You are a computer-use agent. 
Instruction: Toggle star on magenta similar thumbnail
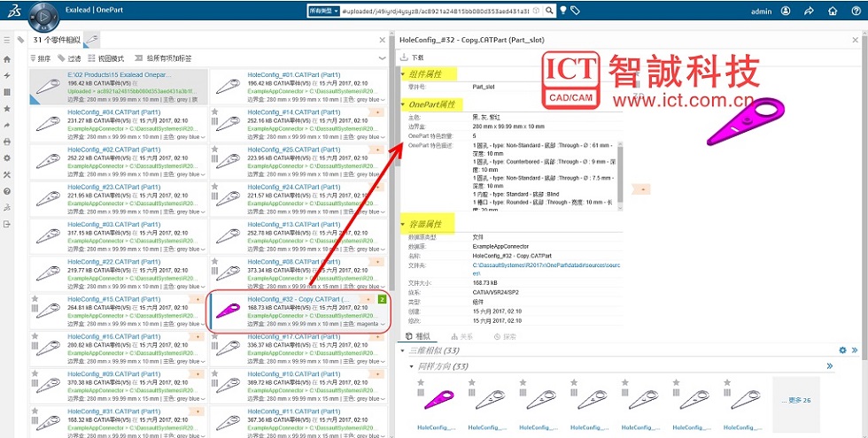pyautogui.click(x=421, y=382)
